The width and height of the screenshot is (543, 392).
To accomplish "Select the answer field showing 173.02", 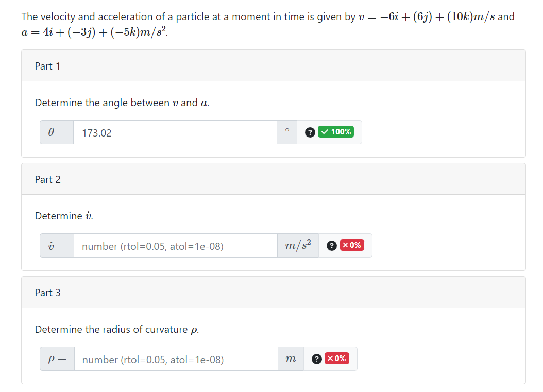I will point(175,132).
